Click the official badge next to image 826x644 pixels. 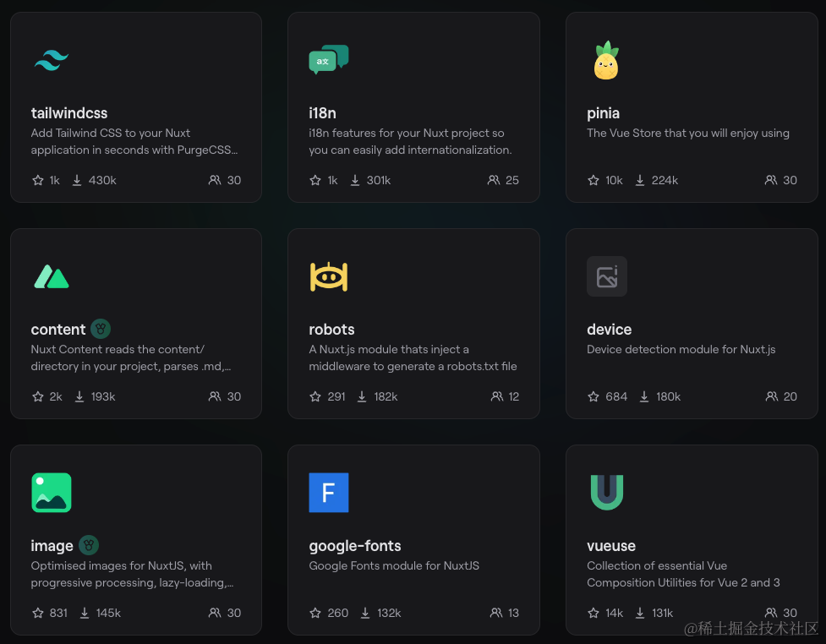[89, 545]
